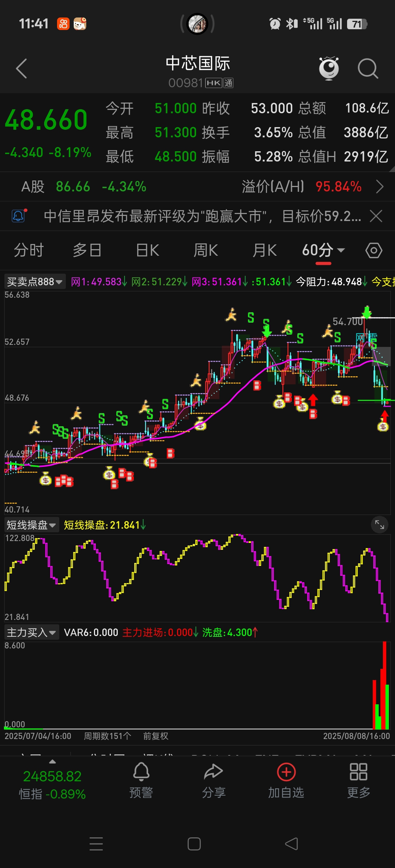Switch to 月K monthly candlestick tab

pyautogui.click(x=264, y=251)
